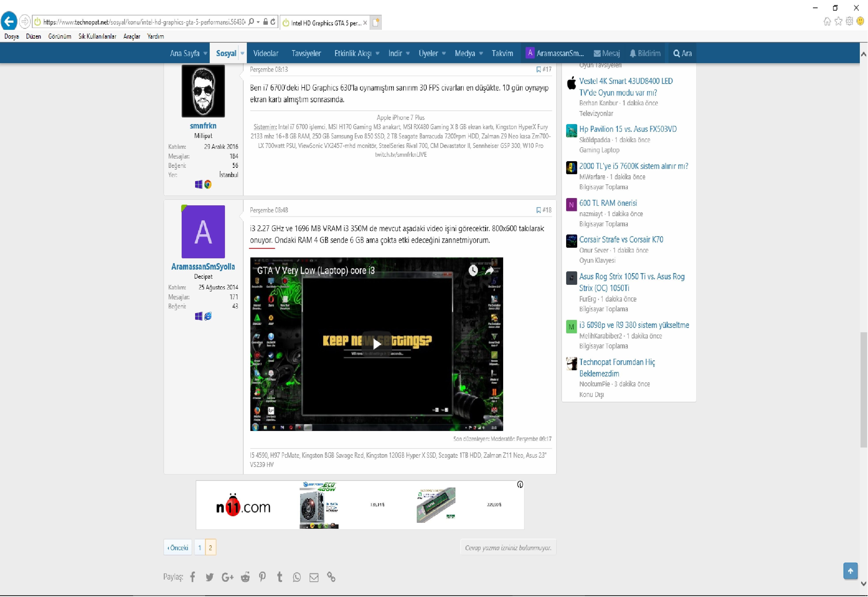Viewport: 868px width, 597px height.
Task: Expand the Sosyal dropdown arrow
Action: click(243, 53)
